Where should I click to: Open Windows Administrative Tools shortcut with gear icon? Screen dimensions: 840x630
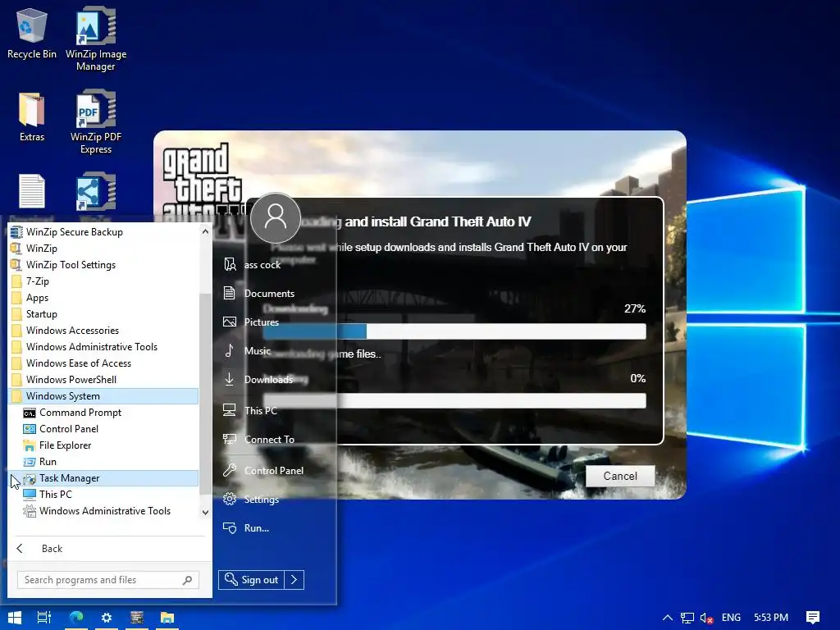coord(104,511)
